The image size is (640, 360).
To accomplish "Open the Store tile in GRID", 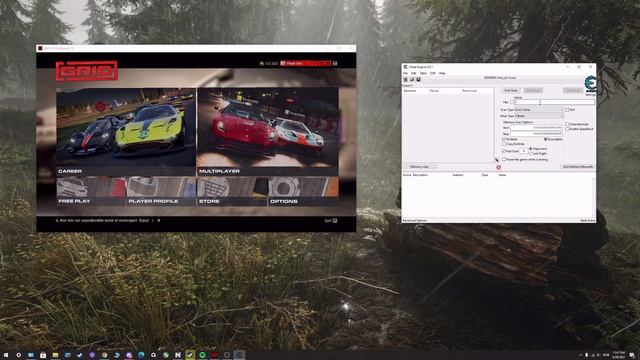I will point(232,191).
